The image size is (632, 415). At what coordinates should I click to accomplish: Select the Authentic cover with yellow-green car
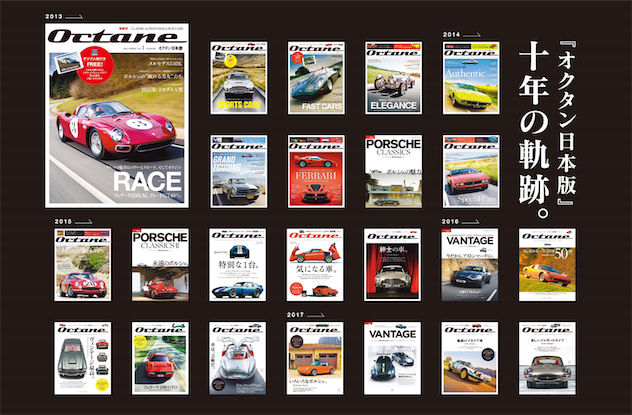pyautogui.click(x=471, y=78)
